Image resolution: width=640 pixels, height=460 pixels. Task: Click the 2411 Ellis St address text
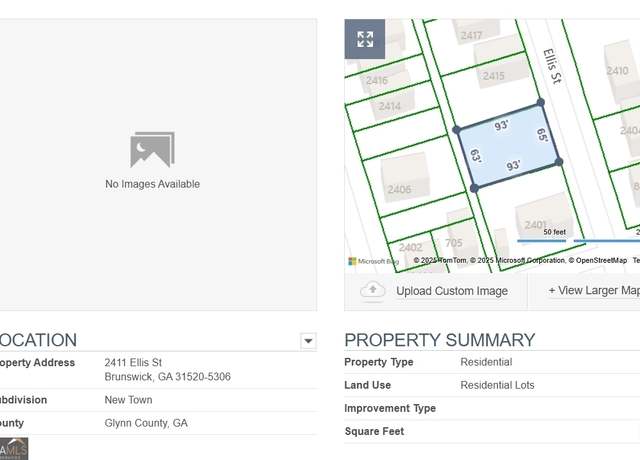133,362
